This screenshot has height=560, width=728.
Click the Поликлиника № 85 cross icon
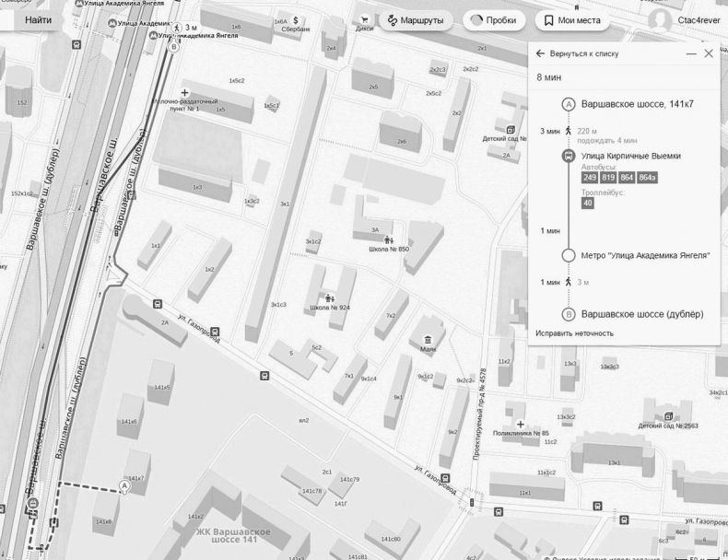(x=520, y=423)
